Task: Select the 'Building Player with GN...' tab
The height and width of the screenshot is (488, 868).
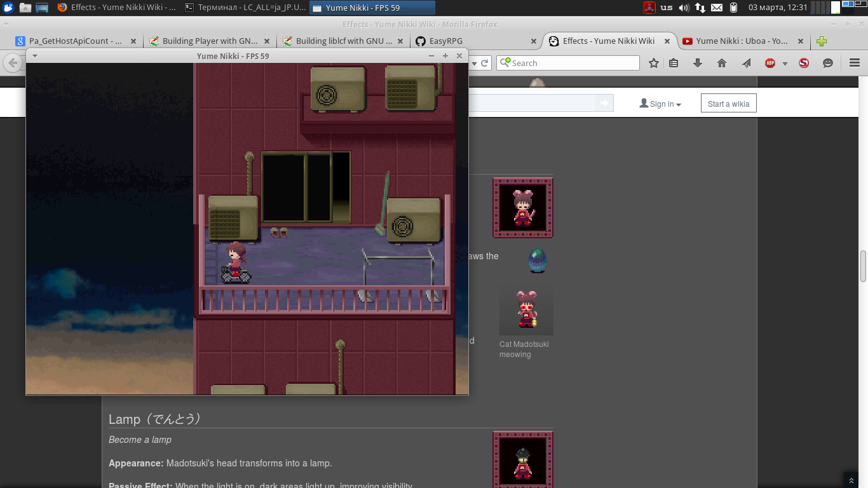Action: coord(210,41)
